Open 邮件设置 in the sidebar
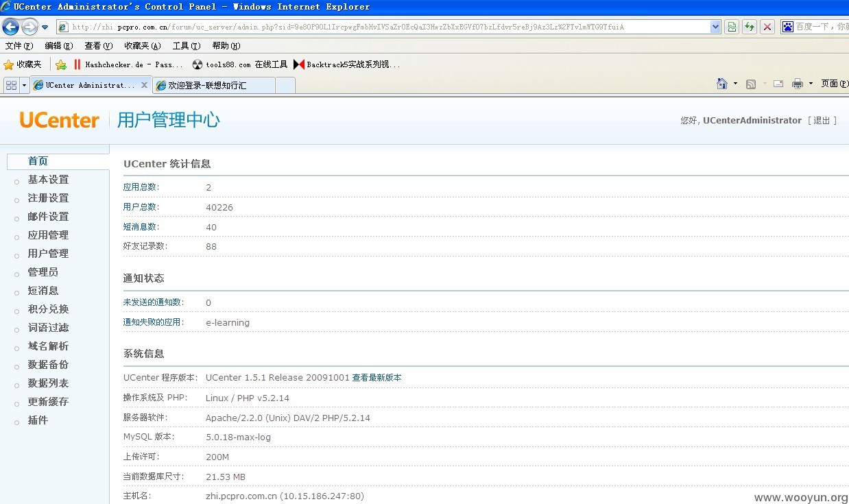 48,217
